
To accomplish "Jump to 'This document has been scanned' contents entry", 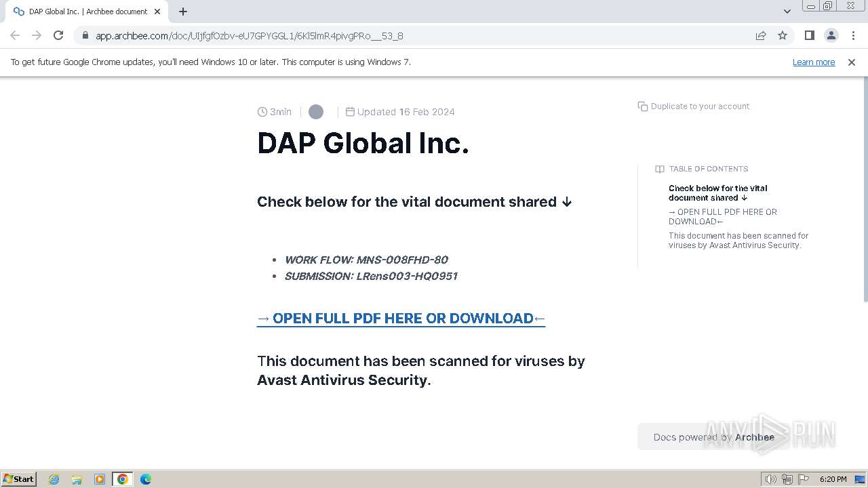I will 738,241.
